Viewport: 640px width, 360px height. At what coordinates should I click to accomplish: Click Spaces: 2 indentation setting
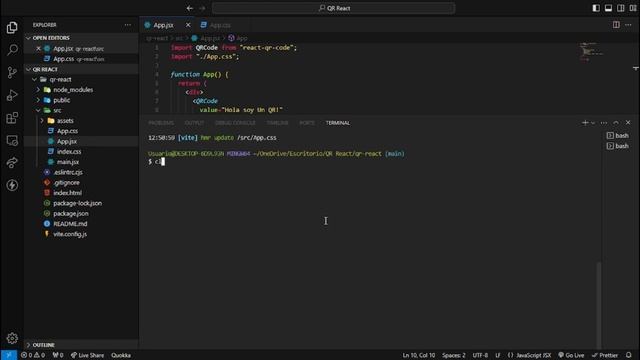click(x=453, y=355)
